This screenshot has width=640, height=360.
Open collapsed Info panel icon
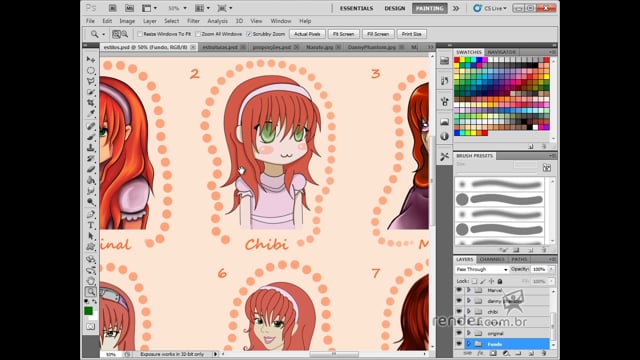point(444,136)
